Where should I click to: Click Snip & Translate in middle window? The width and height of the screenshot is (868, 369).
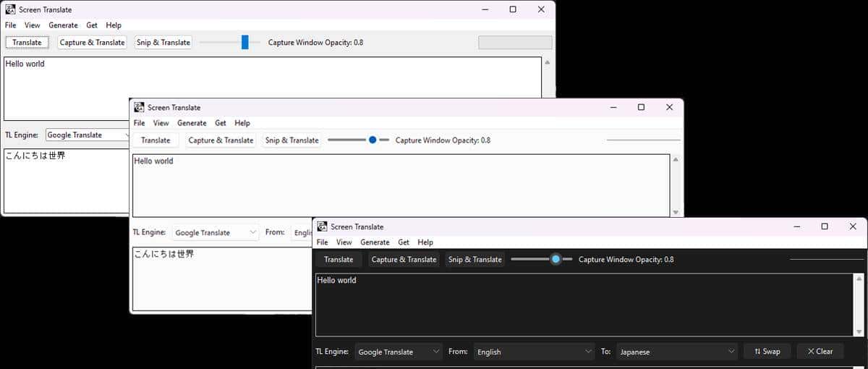point(292,140)
